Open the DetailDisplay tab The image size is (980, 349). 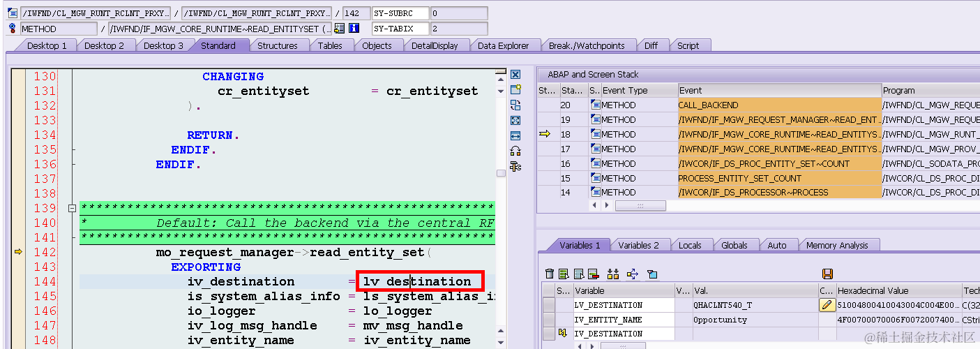tap(435, 45)
